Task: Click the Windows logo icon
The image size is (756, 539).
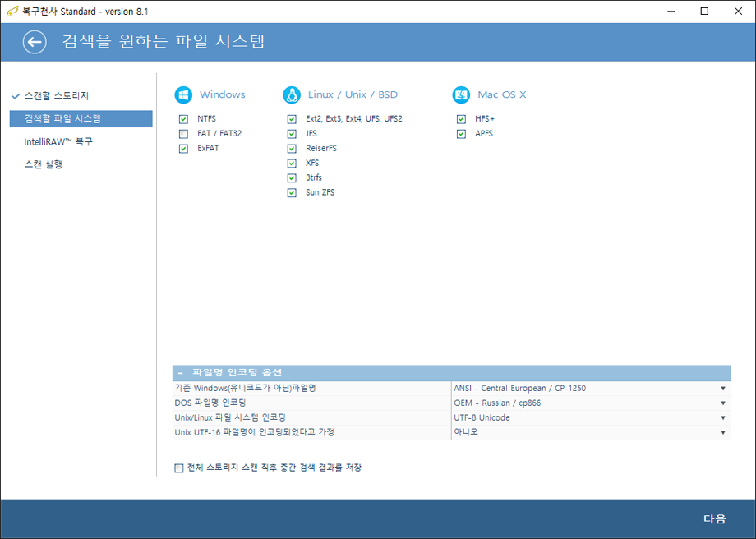Action: point(183,95)
